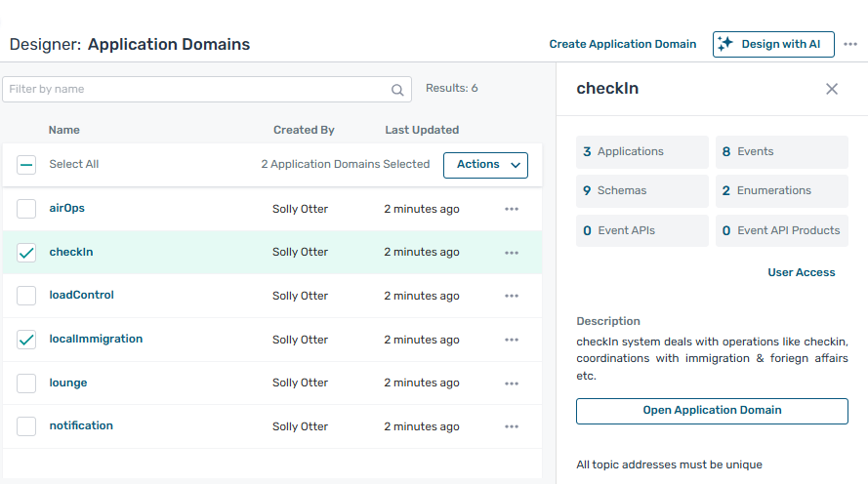Sort the list by Name column header
Image resolution: width=868 pixels, height=484 pixels.
point(64,130)
